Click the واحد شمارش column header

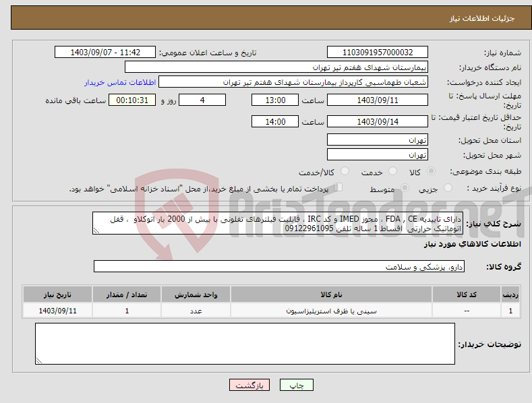(x=196, y=294)
